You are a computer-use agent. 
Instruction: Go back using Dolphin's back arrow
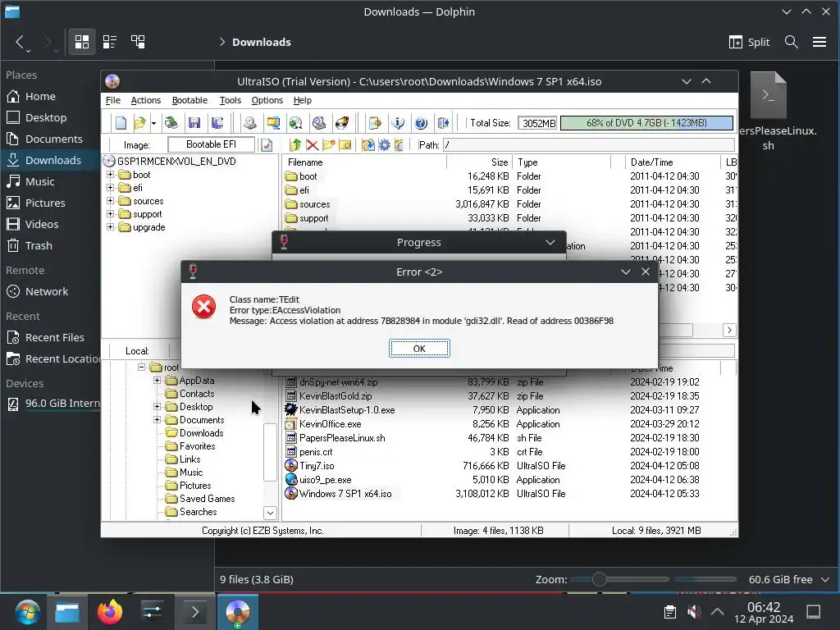[x=20, y=42]
